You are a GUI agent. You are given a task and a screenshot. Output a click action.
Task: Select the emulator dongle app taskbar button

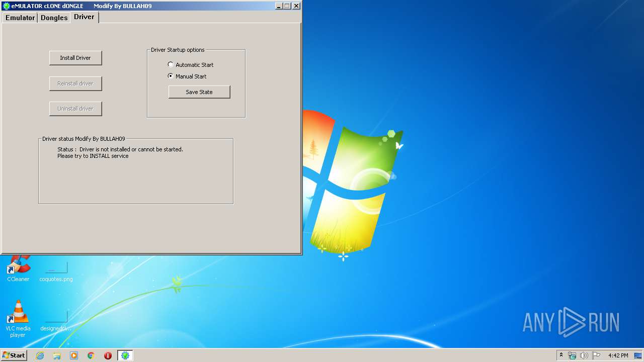coord(125,355)
